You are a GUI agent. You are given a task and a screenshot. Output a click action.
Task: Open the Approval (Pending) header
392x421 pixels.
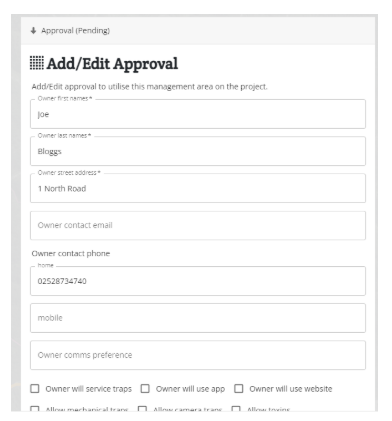pyautogui.click(x=198, y=31)
